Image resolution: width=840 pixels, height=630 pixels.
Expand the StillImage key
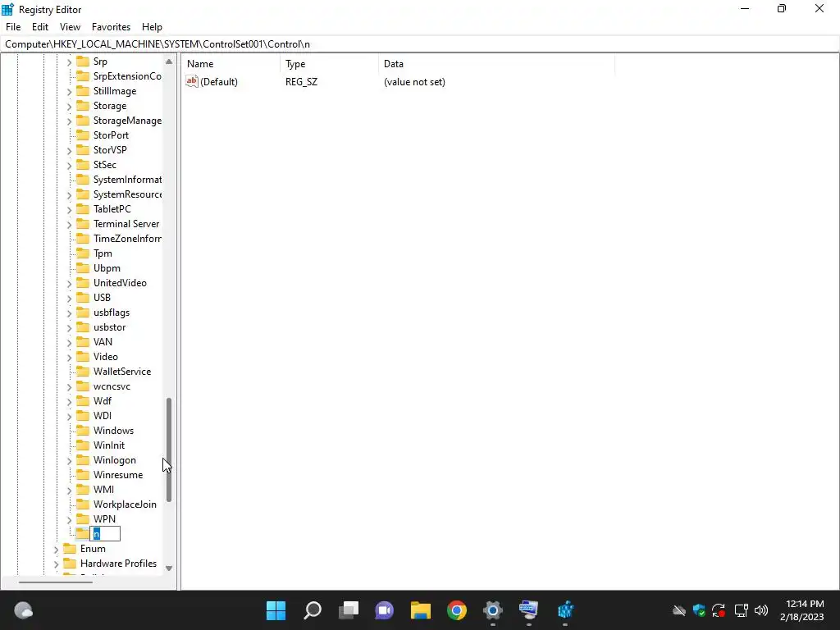(x=69, y=92)
